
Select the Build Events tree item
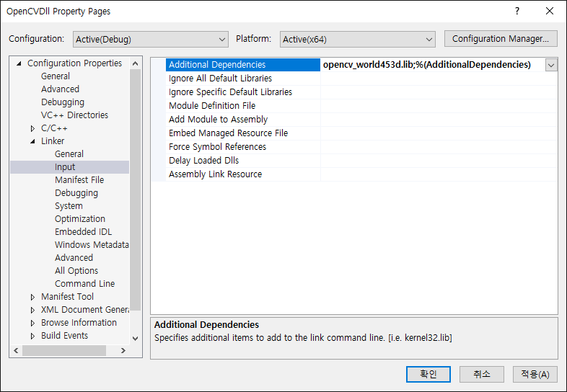click(64, 336)
